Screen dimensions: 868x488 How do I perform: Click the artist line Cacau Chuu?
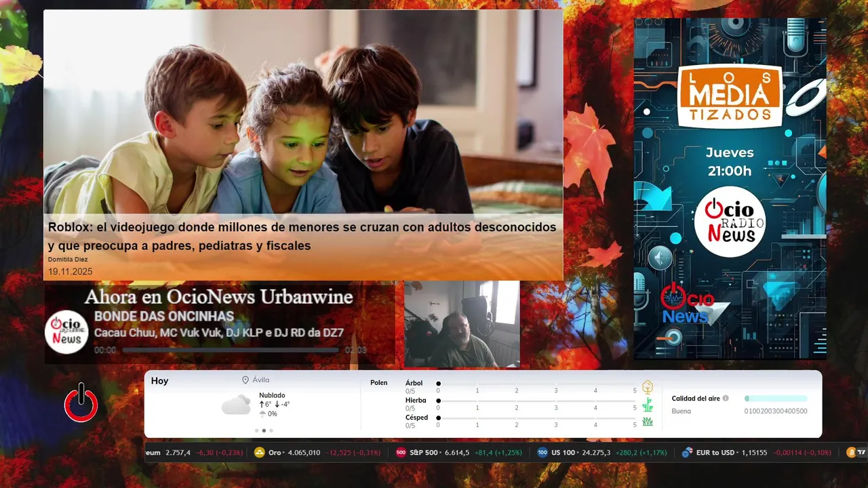[x=219, y=333]
